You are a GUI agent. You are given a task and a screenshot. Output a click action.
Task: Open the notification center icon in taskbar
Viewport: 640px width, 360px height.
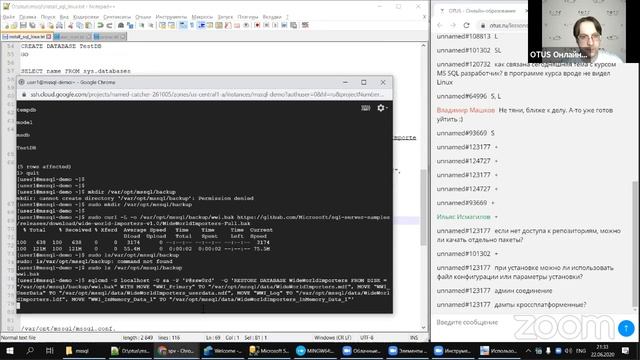(x=625, y=351)
